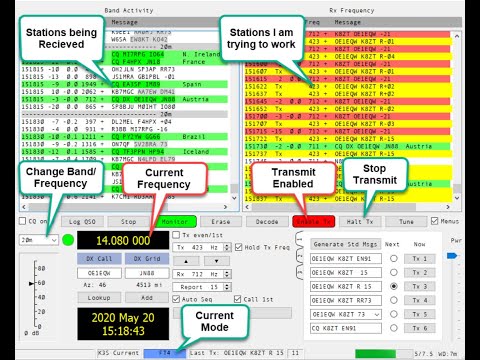The image size is (480, 360).
Task: Click the row 'CQ DX OE1EQW JN88 Austria' at 151815
Action: [125, 99]
